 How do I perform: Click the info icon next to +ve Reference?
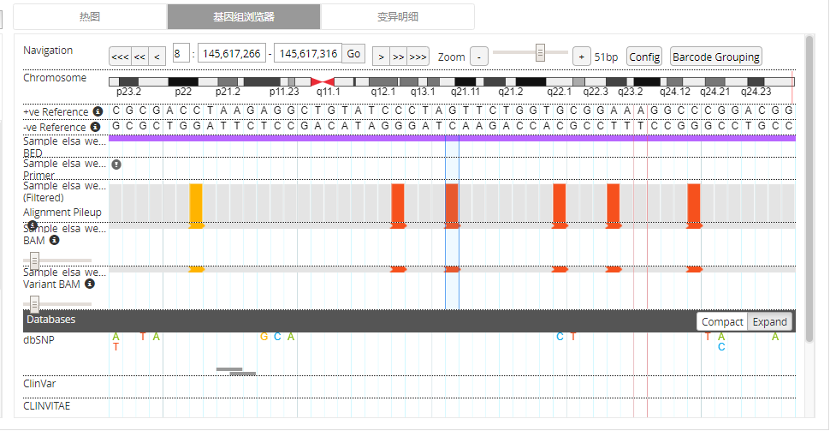(98, 112)
